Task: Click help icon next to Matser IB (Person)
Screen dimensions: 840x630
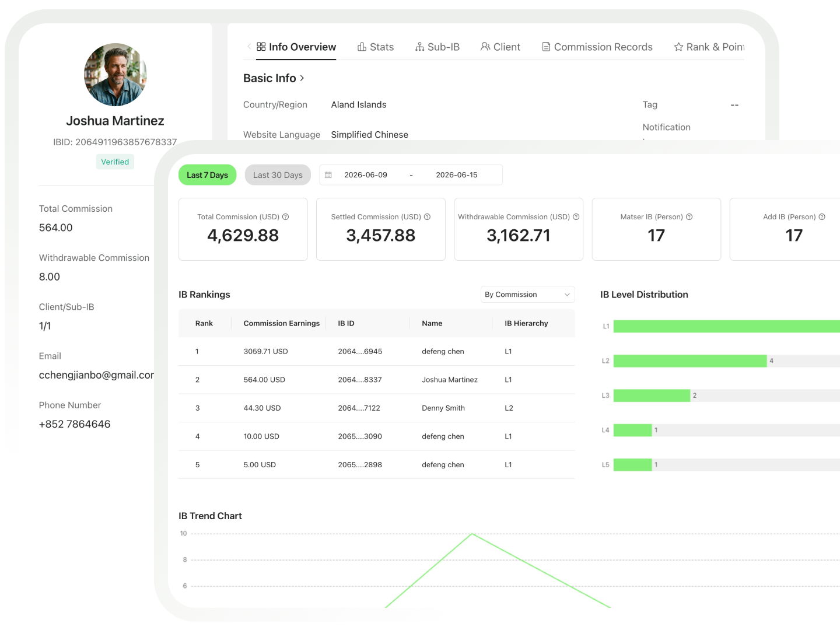Action: pyautogui.click(x=689, y=216)
